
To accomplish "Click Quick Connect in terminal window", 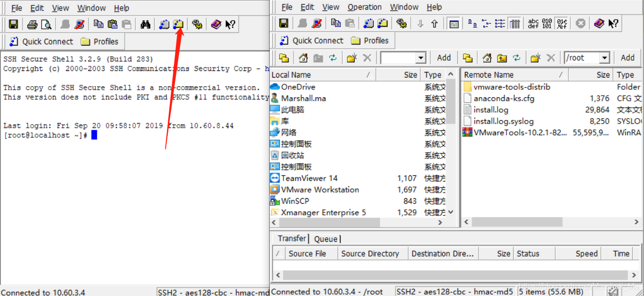I will pyautogui.click(x=41, y=42).
